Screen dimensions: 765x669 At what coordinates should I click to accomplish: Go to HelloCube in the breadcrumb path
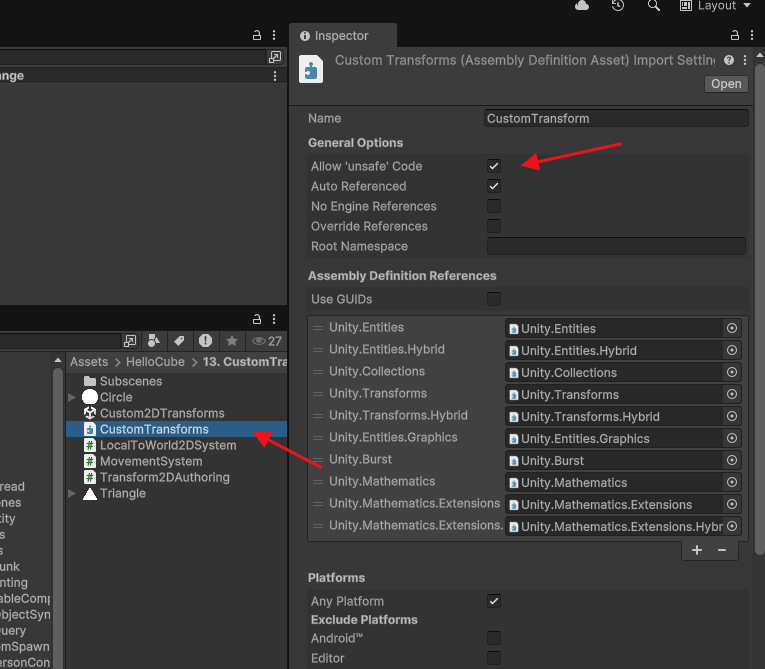point(155,362)
